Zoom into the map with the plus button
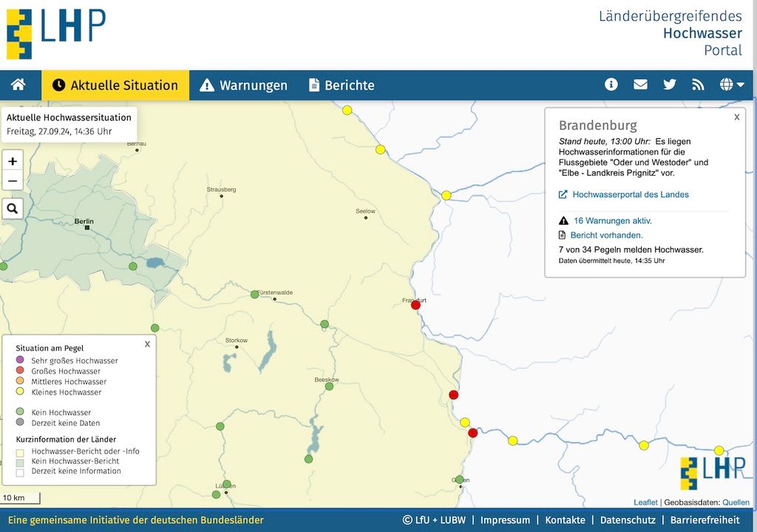The height and width of the screenshot is (532, 757). pyautogui.click(x=12, y=160)
